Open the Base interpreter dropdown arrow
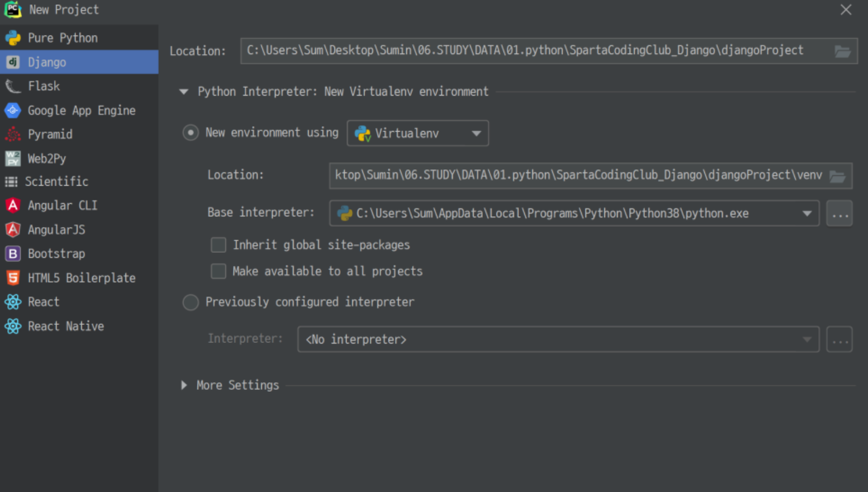Image resolution: width=868 pixels, height=492 pixels. pos(807,214)
